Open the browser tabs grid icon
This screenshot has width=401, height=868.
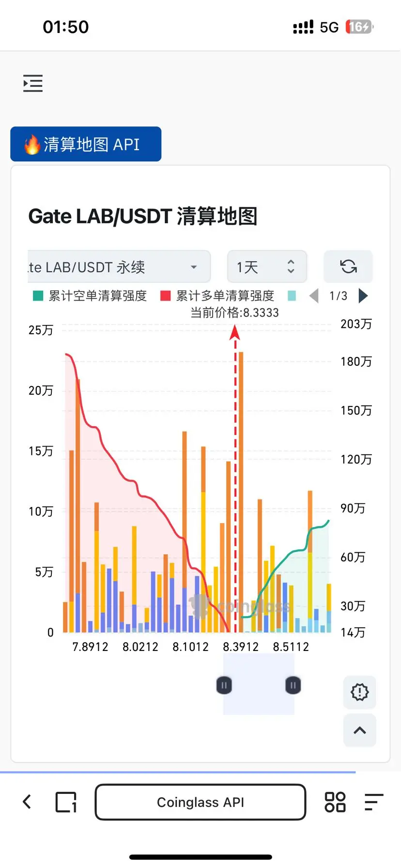point(335,802)
